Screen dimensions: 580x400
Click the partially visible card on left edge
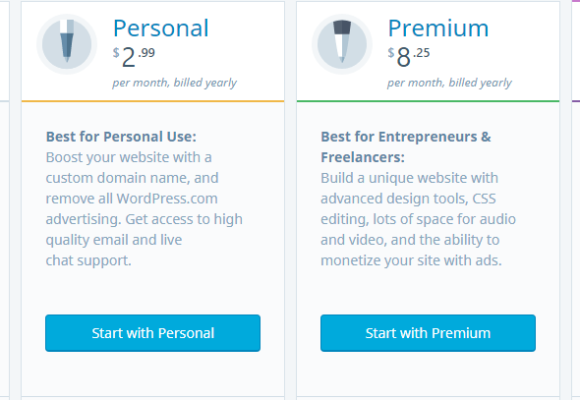[4, 200]
